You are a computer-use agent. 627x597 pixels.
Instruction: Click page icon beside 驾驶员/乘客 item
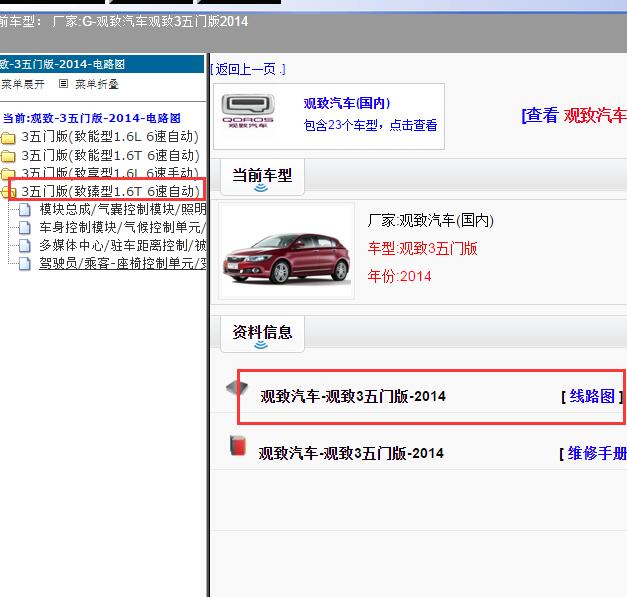[24, 264]
